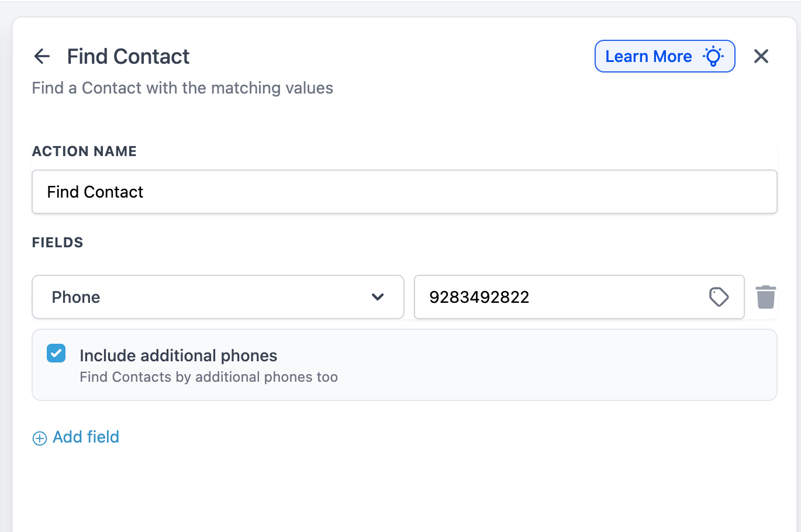Click the Add field link

(86, 437)
